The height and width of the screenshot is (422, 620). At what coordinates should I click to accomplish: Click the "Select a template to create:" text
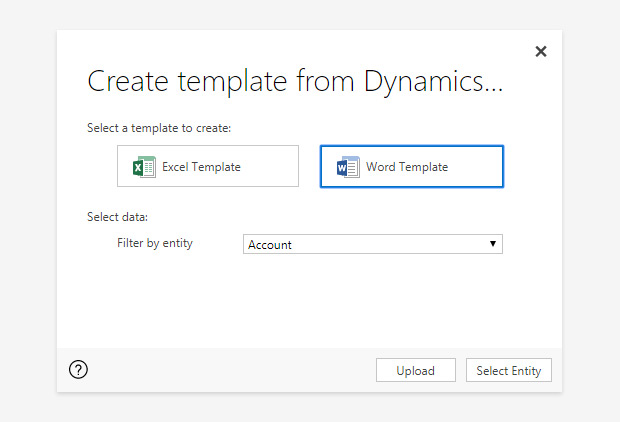coord(159,128)
